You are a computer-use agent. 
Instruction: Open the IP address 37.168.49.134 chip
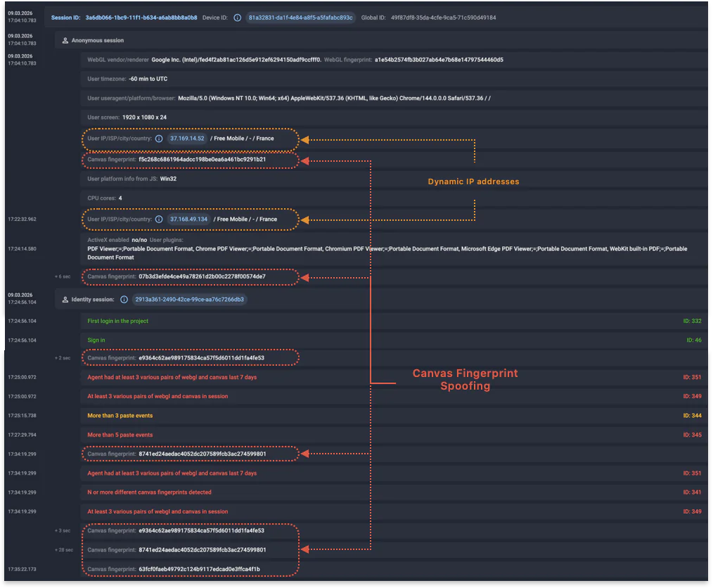coord(188,219)
